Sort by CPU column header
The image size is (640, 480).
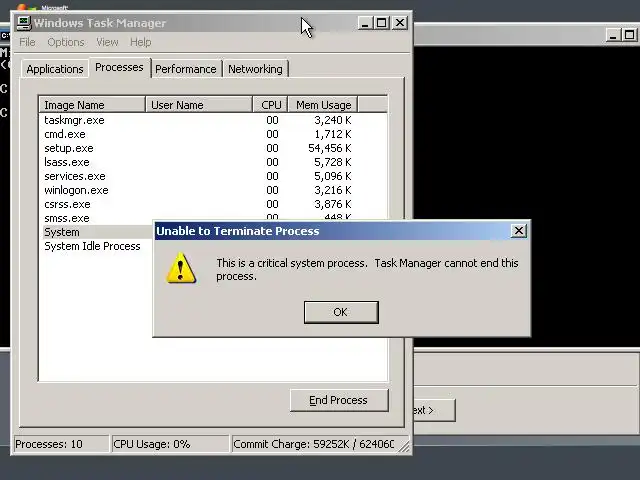pos(271,105)
